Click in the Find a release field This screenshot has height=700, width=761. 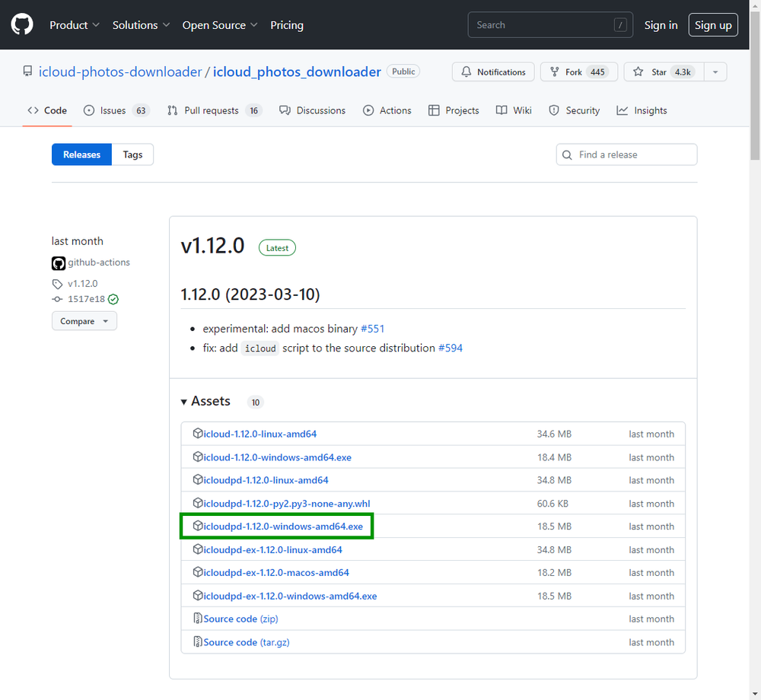(626, 154)
